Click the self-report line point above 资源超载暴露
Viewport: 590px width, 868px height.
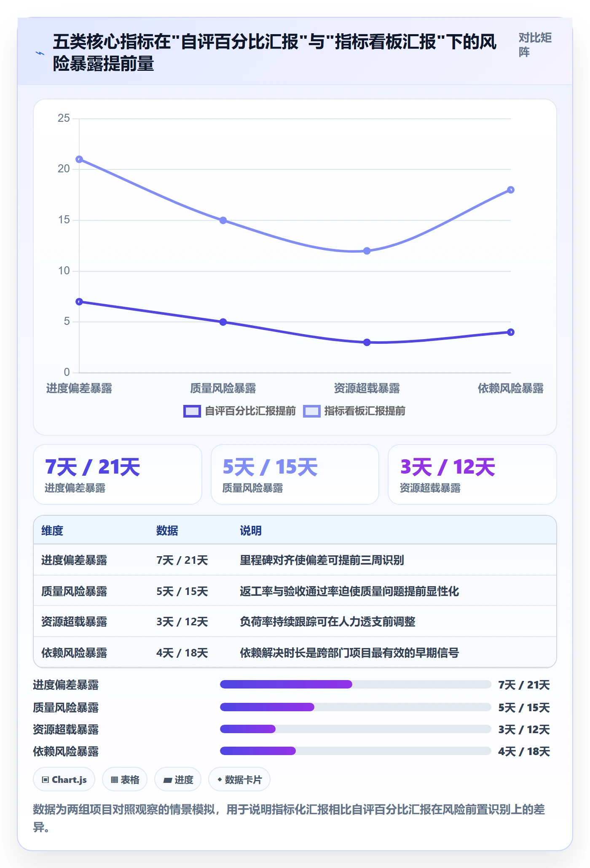(367, 342)
